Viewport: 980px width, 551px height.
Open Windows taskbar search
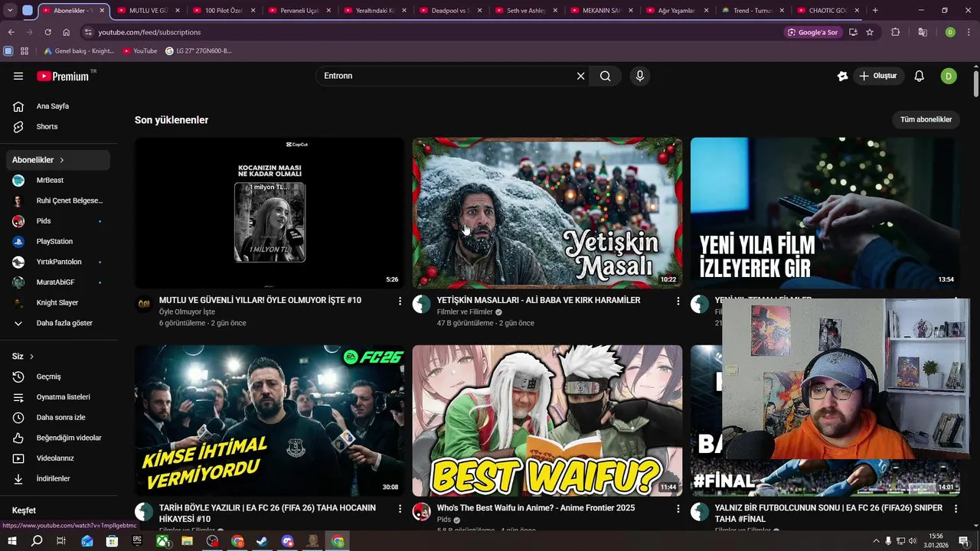(37, 541)
